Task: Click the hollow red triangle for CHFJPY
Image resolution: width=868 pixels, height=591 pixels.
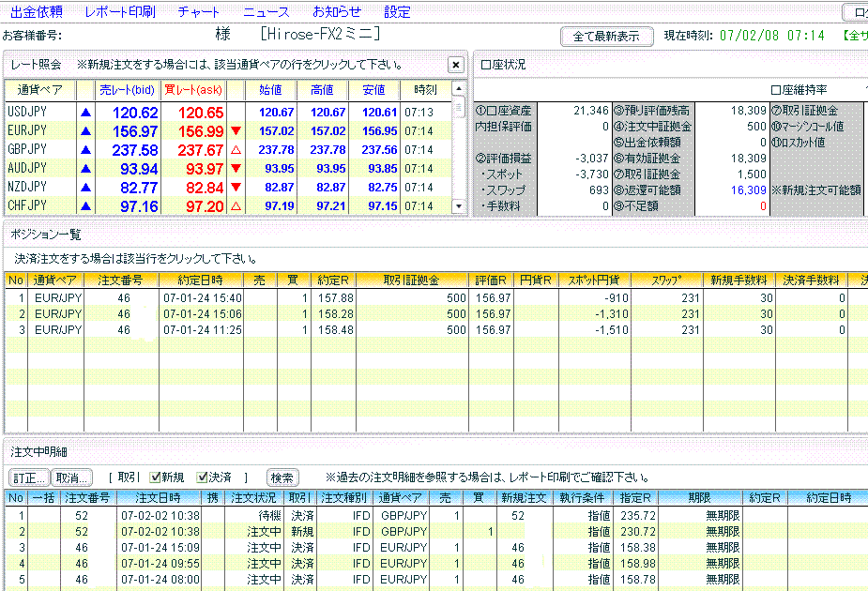Action: 236,206
